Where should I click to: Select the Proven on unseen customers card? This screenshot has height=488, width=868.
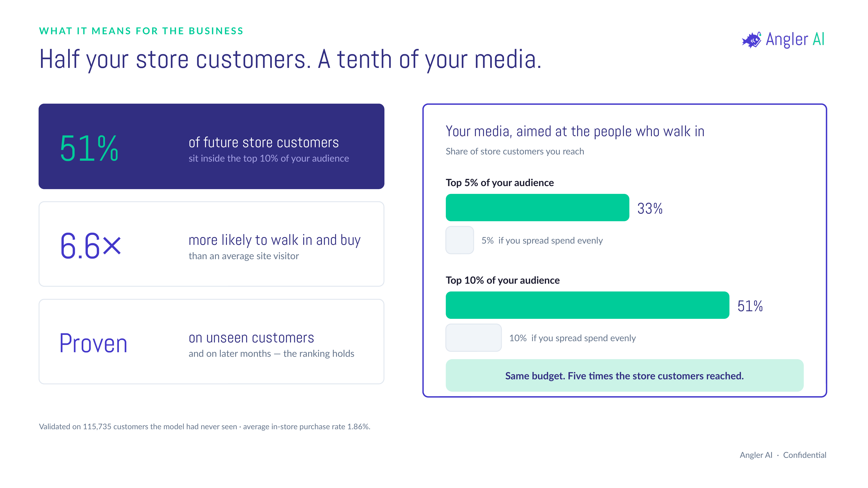pyautogui.click(x=211, y=342)
